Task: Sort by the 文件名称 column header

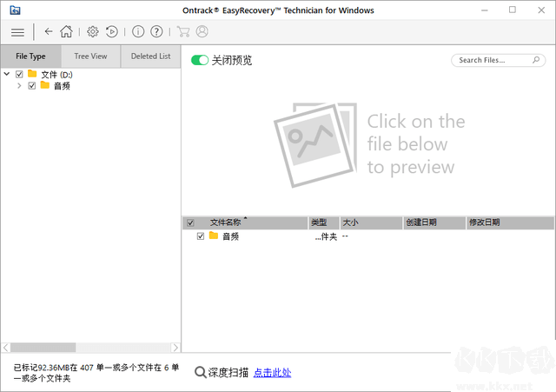Action: (x=245, y=223)
